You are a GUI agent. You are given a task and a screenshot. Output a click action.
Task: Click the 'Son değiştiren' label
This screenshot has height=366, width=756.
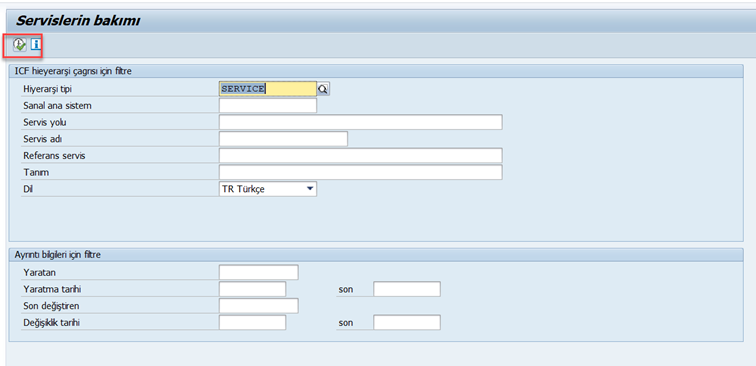click(51, 306)
